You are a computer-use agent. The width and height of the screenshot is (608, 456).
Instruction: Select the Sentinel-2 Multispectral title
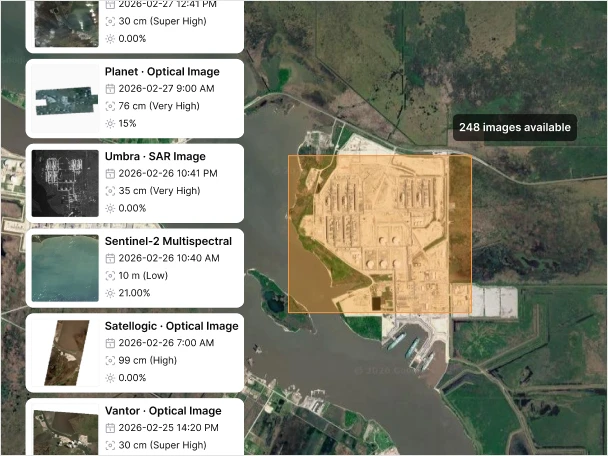pyautogui.click(x=168, y=241)
